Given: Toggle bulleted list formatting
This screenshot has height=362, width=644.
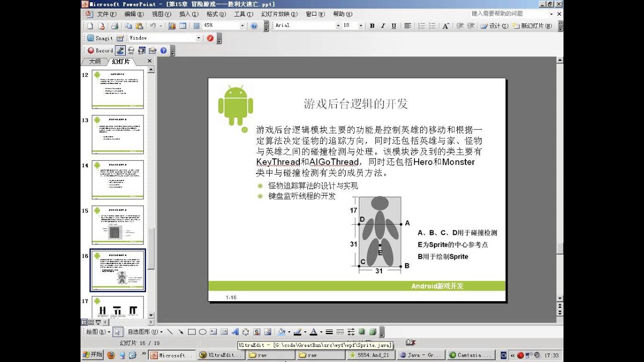Looking at the screenshot, I should pos(433,26).
